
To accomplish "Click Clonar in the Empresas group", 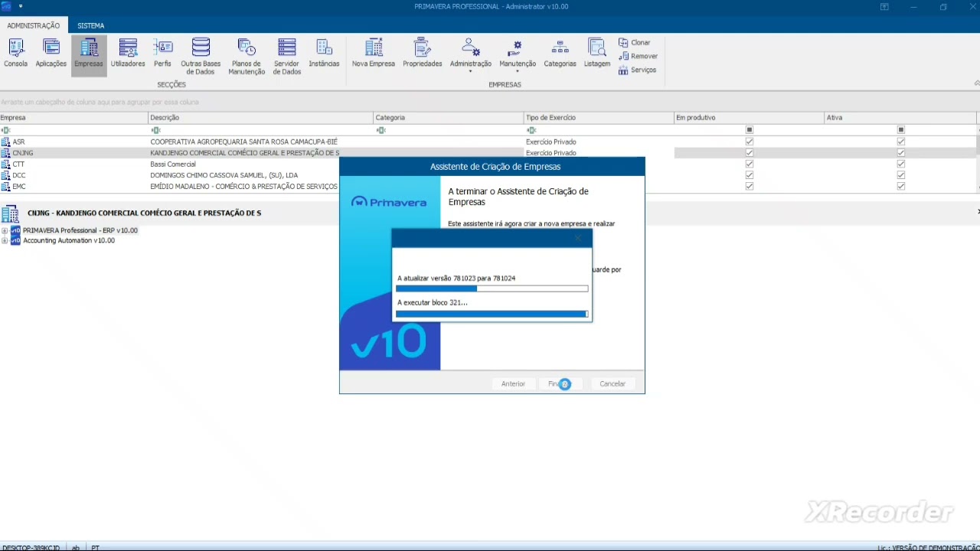I will 635,43.
